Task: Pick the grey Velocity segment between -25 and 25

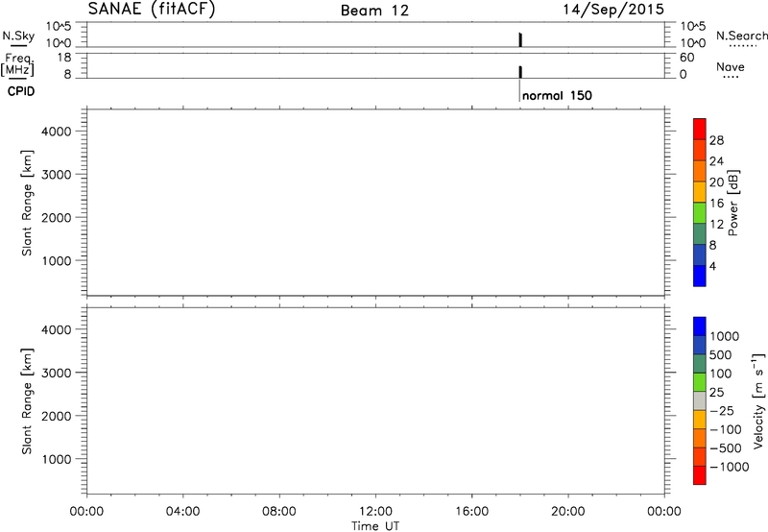Action: point(700,400)
